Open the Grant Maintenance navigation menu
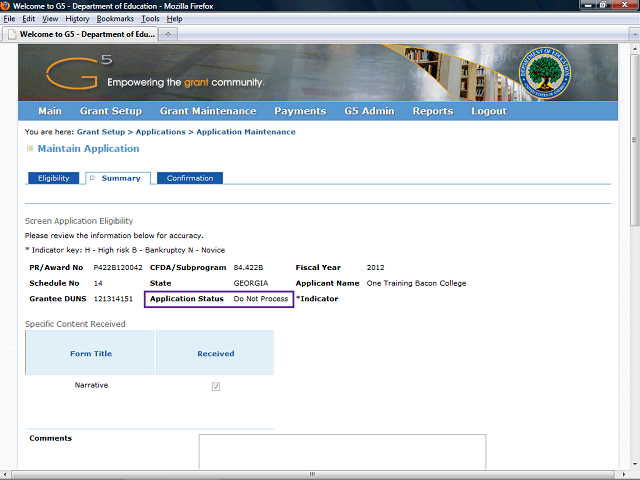Image resolution: width=640 pixels, height=480 pixels. point(208,111)
